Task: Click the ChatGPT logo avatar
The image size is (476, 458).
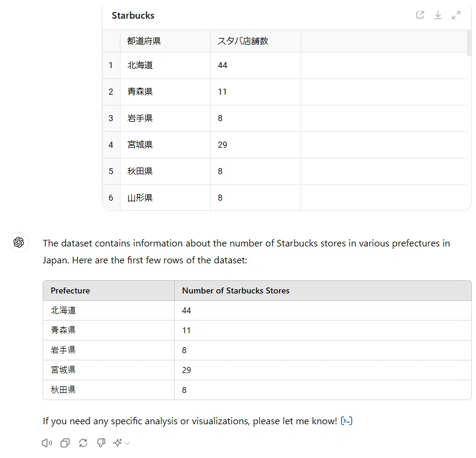Action: [19, 242]
